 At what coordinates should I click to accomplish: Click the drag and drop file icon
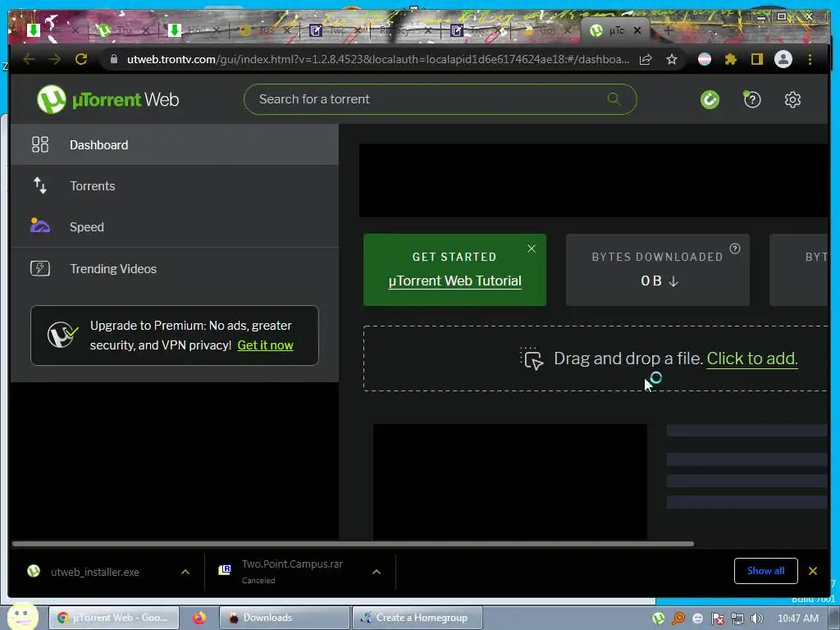point(532,359)
